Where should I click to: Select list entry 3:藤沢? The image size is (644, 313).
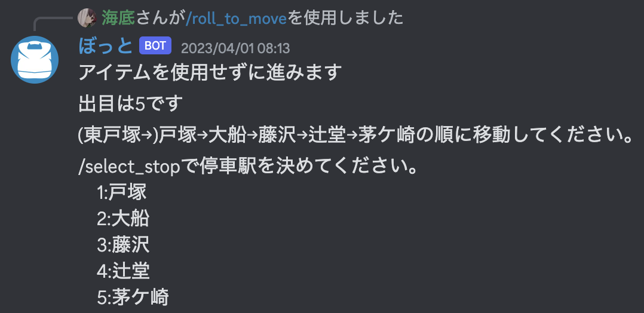click(123, 245)
